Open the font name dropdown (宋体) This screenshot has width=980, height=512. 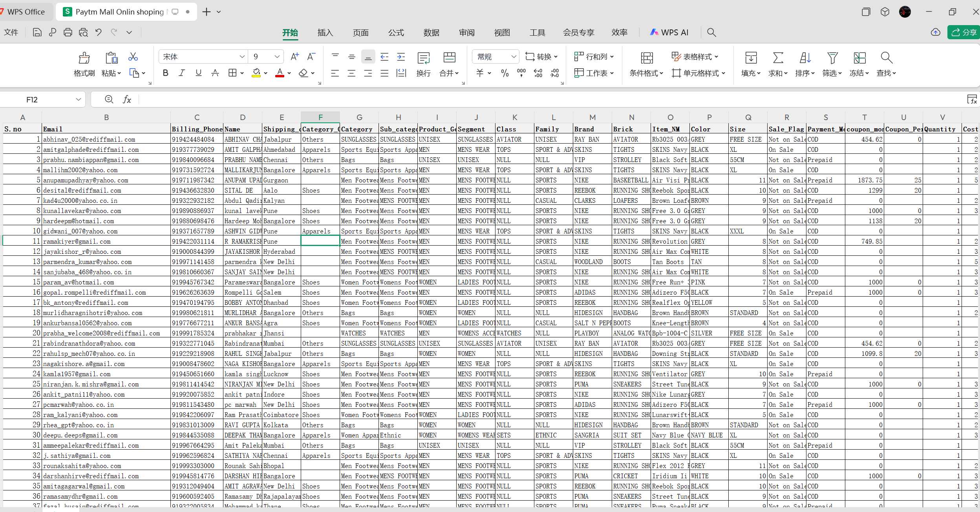242,57
